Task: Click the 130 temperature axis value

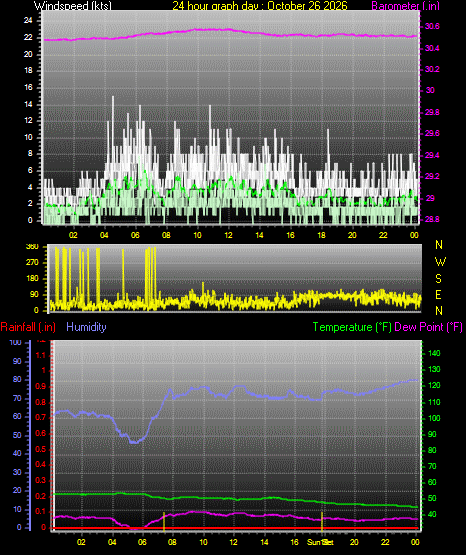Action: [434, 370]
